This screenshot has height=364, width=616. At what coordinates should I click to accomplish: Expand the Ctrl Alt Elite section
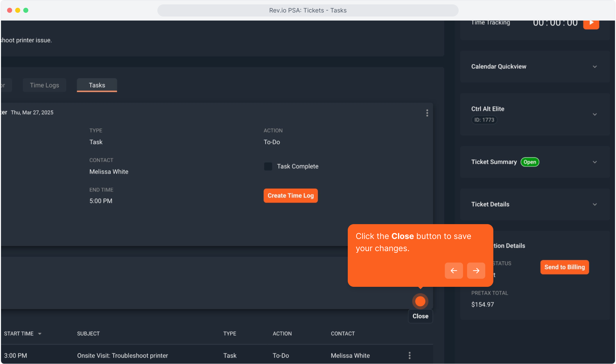[594, 115]
